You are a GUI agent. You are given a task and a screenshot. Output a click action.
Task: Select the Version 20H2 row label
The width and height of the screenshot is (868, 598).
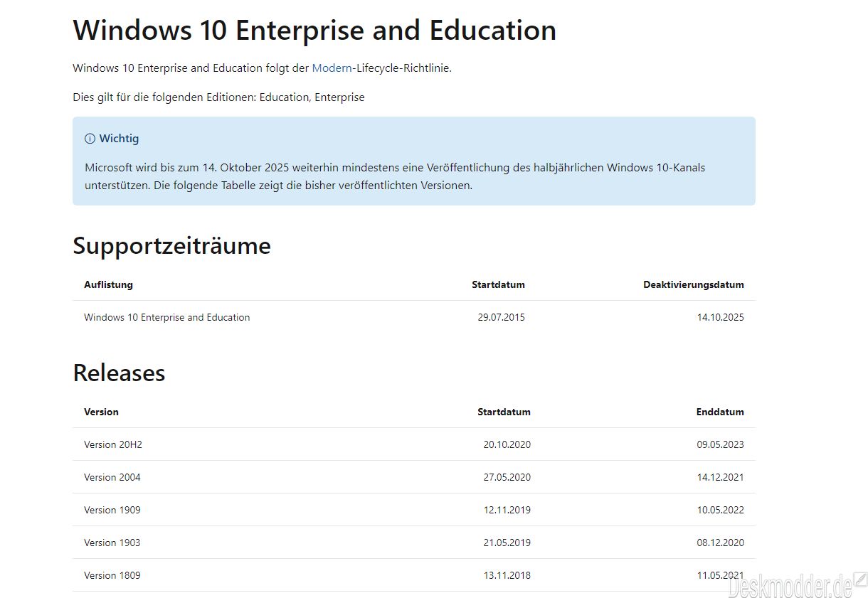113,444
